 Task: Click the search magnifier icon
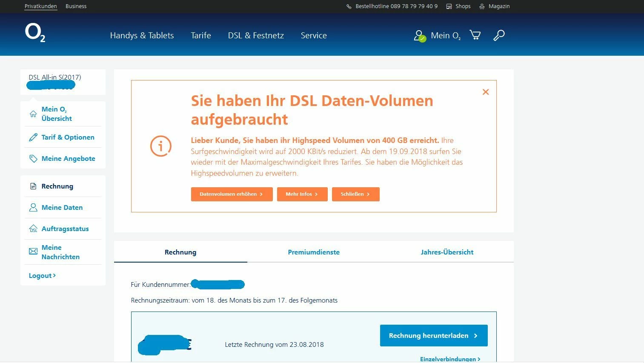pyautogui.click(x=499, y=35)
